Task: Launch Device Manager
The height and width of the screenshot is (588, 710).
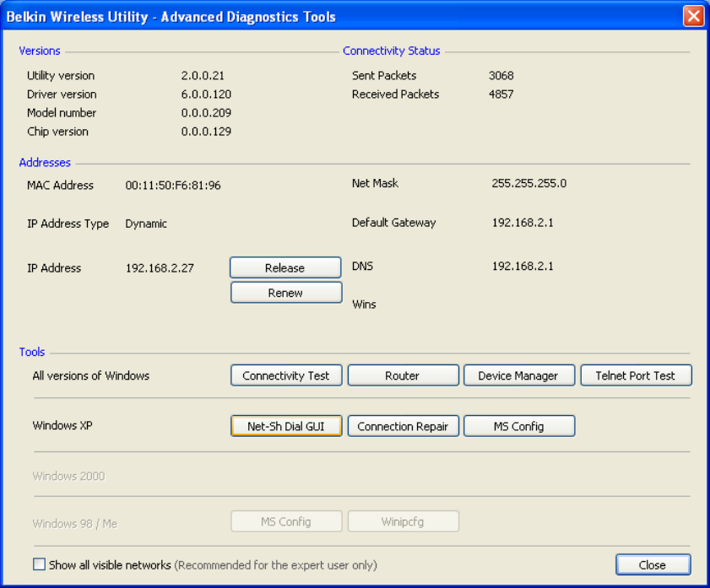Action: (519, 375)
